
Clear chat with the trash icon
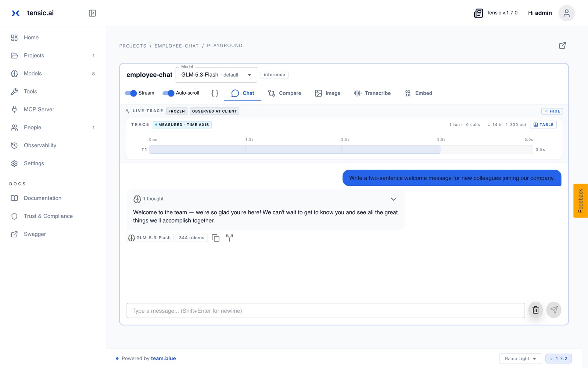[535, 310]
